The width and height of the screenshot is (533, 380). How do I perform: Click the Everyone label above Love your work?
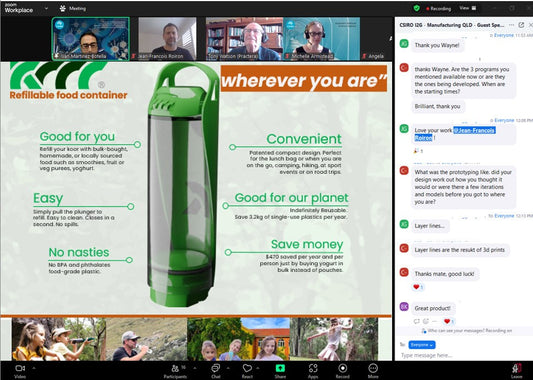pyautogui.click(x=504, y=120)
